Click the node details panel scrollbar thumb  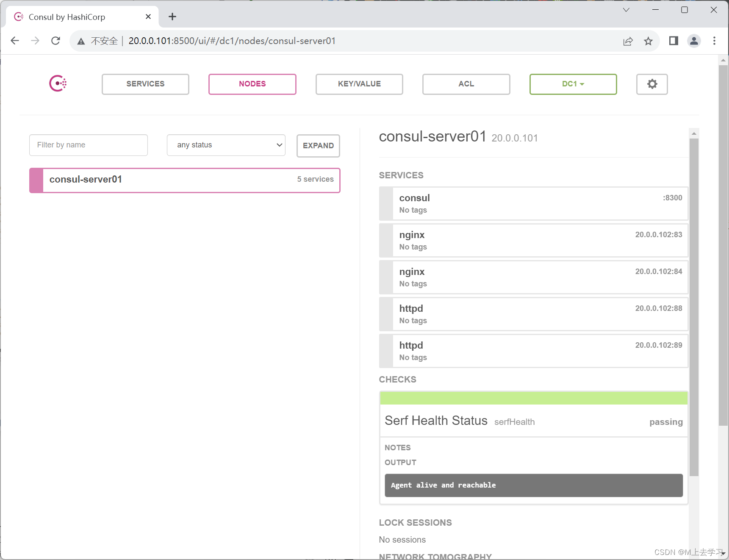(x=694, y=307)
